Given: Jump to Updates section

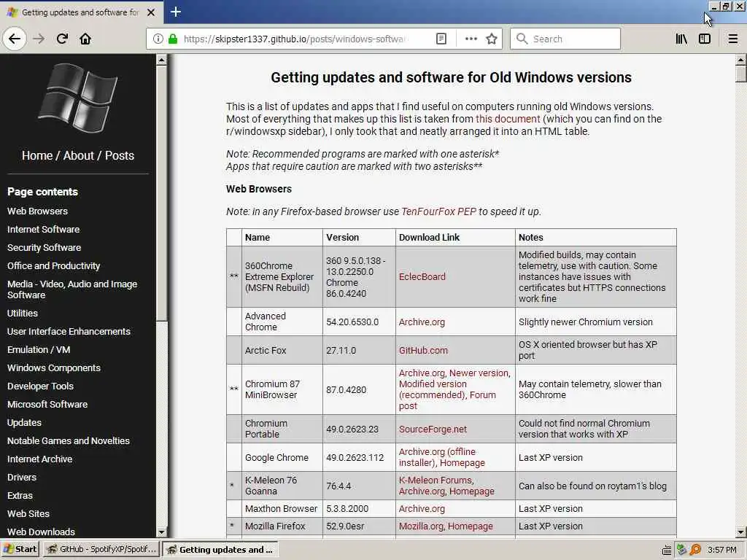Looking at the screenshot, I should 24,423.
